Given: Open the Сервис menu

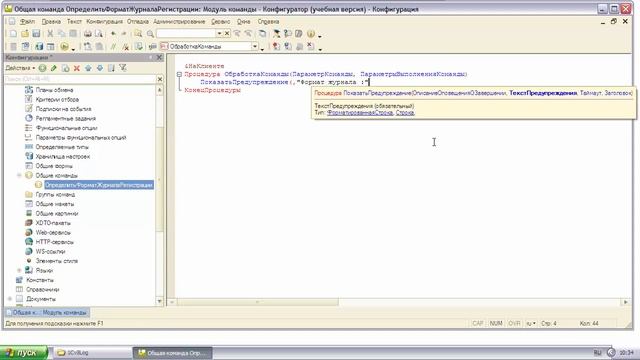Looking at the screenshot, I should [x=221, y=22].
